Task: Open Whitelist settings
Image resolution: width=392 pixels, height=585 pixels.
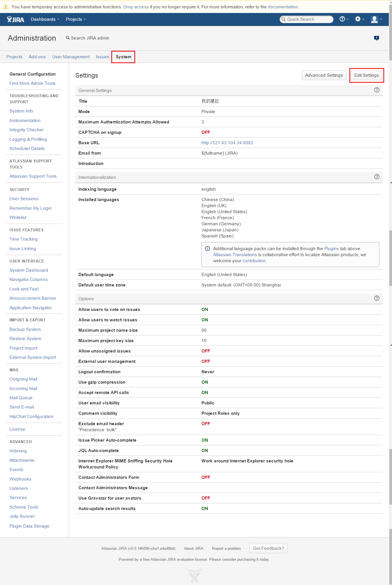Action: tap(18, 217)
